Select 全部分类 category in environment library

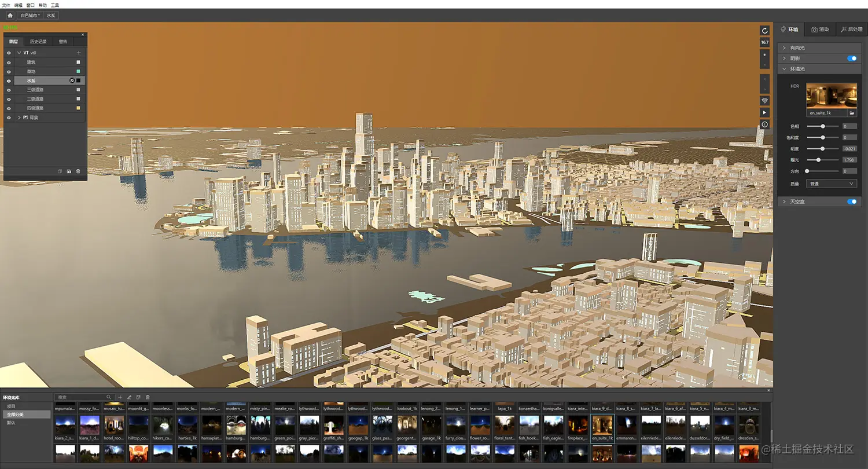pyautogui.click(x=27, y=415)
